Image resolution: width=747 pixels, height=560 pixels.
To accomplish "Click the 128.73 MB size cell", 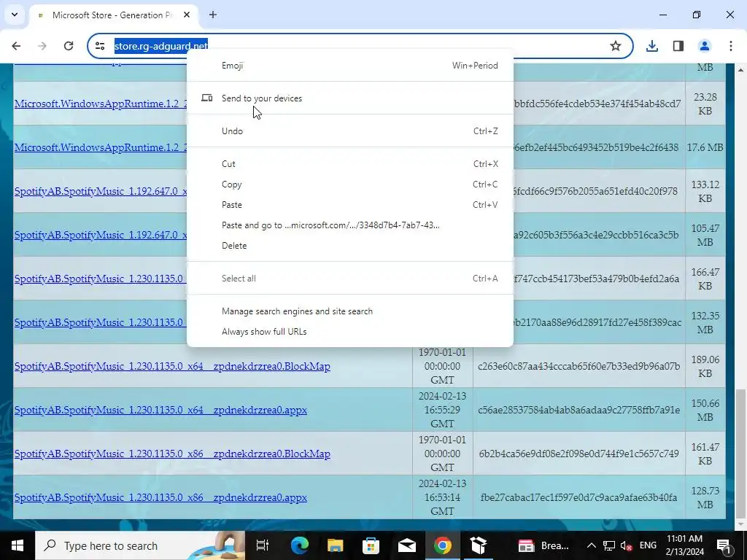I will [705, 497].
